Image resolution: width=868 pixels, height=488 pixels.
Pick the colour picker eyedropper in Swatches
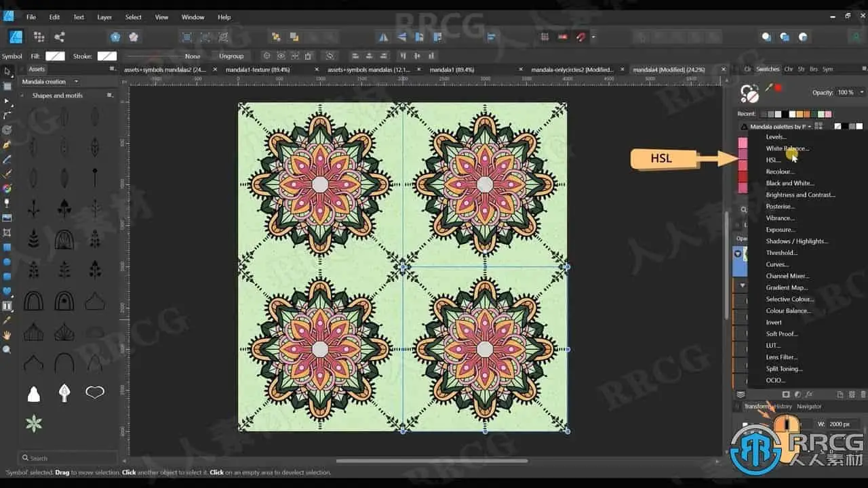768,88
